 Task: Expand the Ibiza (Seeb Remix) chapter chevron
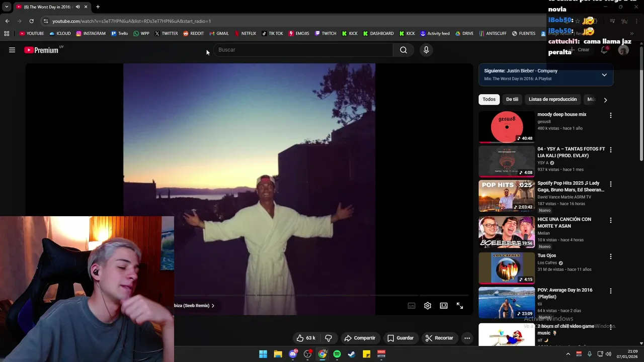click(213, 306)
